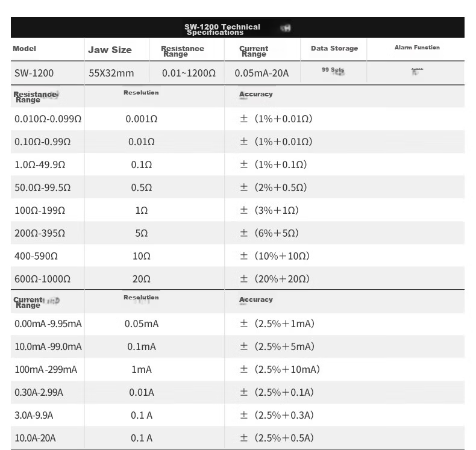The image size is (476, 450).
Task: Click the 10.0A-20A range cell
Action: click(35, 438)
